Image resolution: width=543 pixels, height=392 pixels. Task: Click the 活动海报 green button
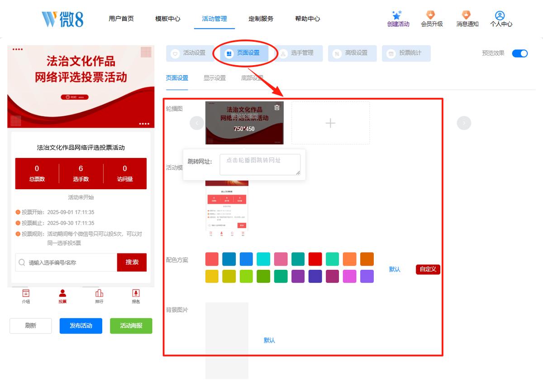click(x=131, y=326)
